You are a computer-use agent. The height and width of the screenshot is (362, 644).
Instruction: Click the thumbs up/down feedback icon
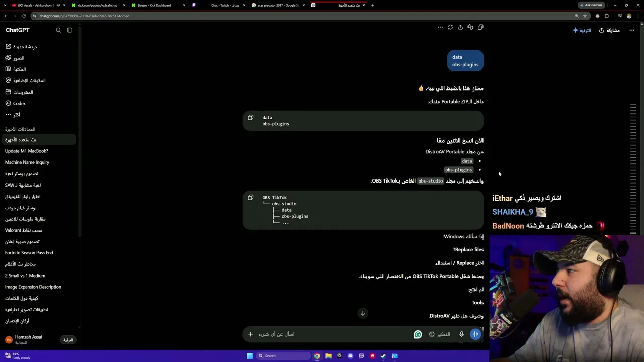(x=470, y=27)
